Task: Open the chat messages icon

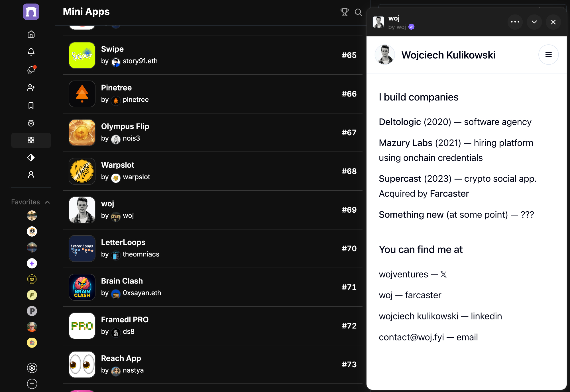Action: pyautogui.click(x=31, y=70)
